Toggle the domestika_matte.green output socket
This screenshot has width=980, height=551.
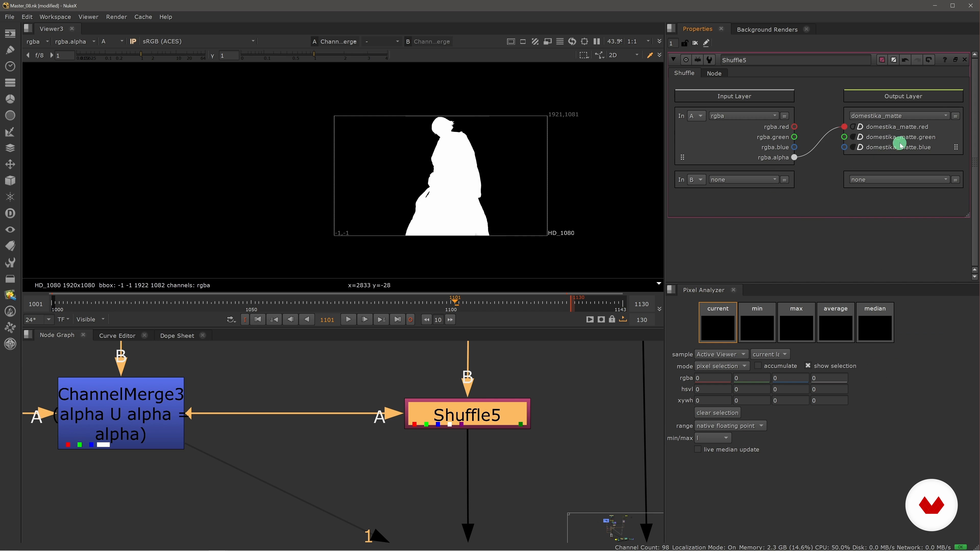coord(844,137)
